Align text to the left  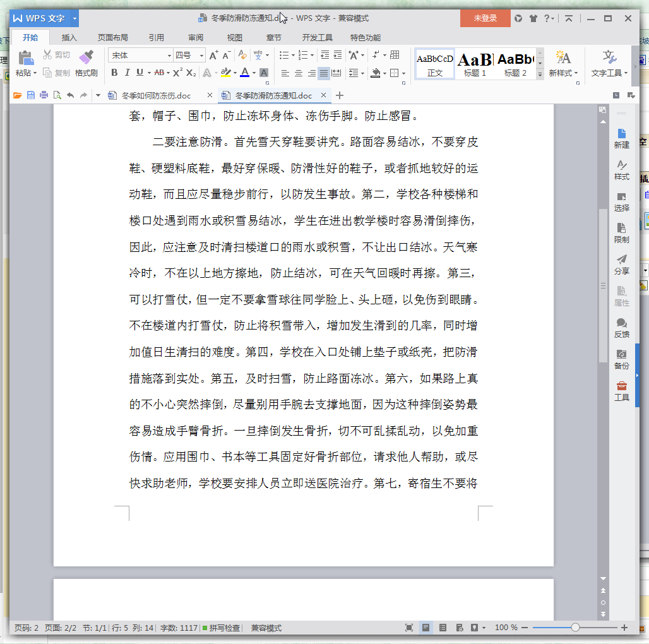[x=285, y=73]
